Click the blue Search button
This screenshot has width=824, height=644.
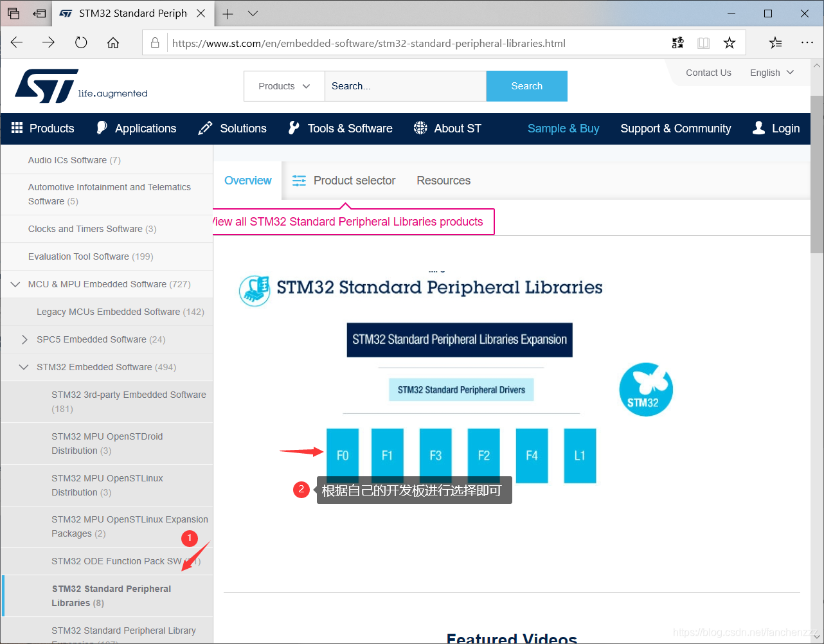(527, 86)
